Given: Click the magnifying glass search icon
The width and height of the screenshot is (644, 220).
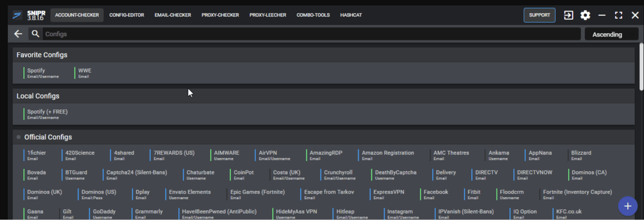Looking at the screenshot, I should [x=35, y=34].
